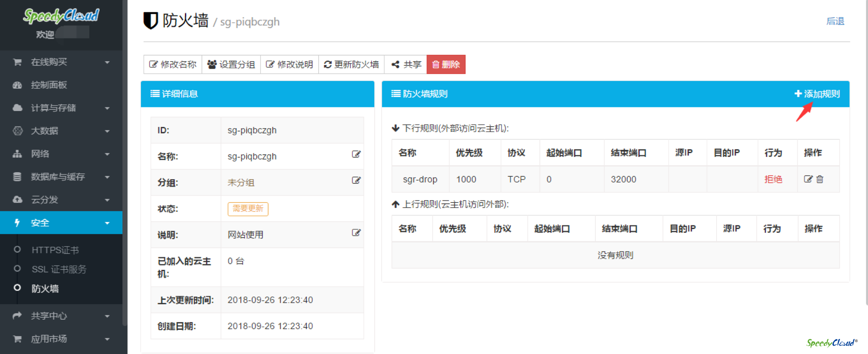Open the 大数据 sidebar menu
Image resolution: width=868 pixels, height=354 pixels.
coord(61,131)
